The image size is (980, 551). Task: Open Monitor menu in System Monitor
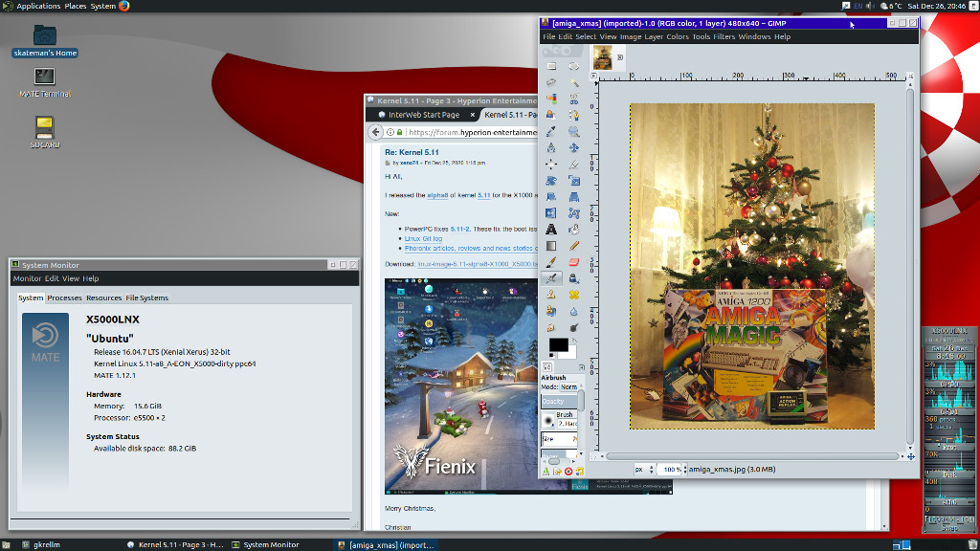(27, 278)
